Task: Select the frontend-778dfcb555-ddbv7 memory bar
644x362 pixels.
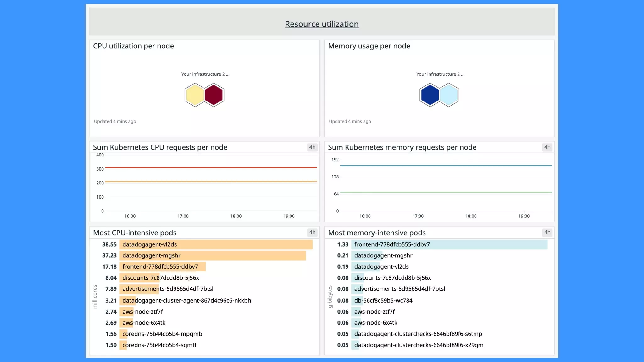Action: [x=449, y=244]
